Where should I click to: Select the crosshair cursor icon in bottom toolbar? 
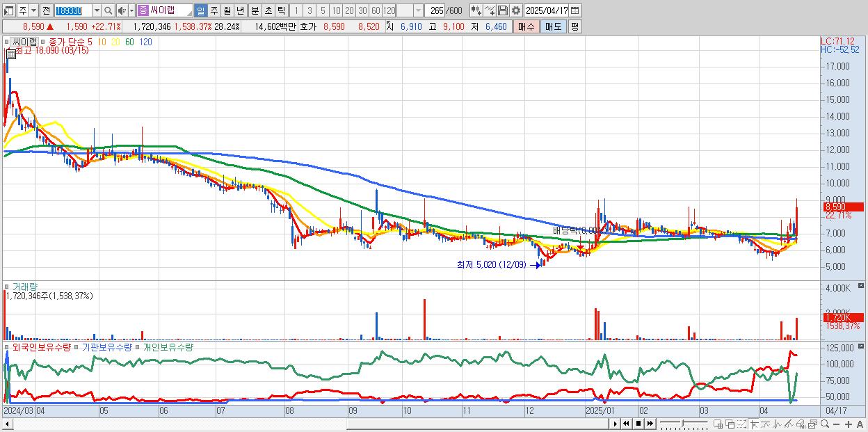pos(754,424)
